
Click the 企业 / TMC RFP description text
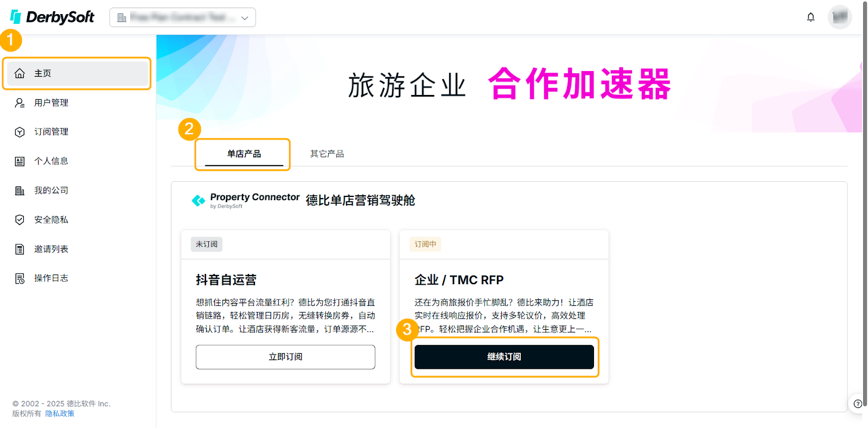504,316
